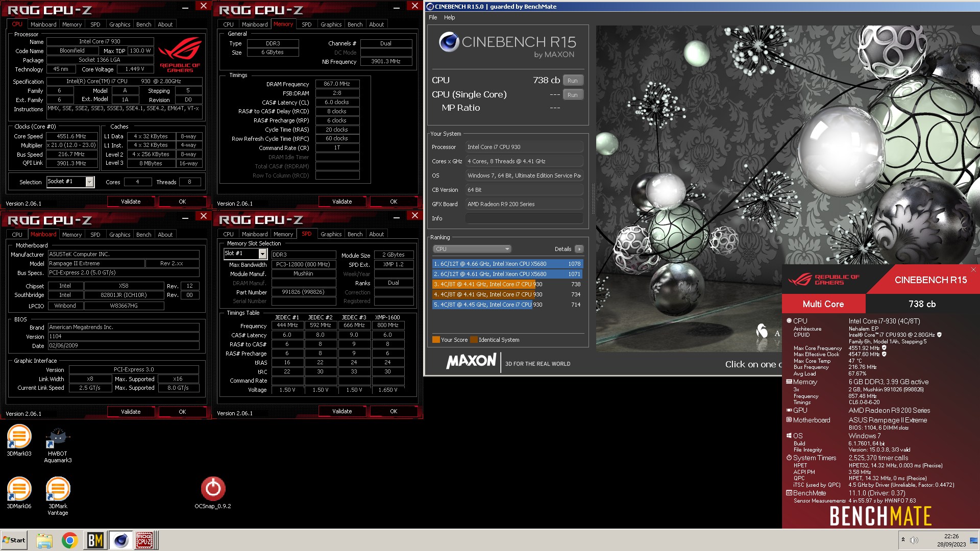
Task: Click Validate in the CPU-Z Mainboard window
Action: (131, 412)
